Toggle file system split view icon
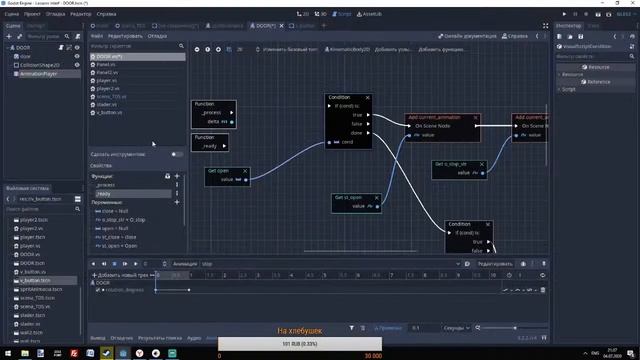The width and height of the screenshot is (640, 360). (x=78, y=199)
